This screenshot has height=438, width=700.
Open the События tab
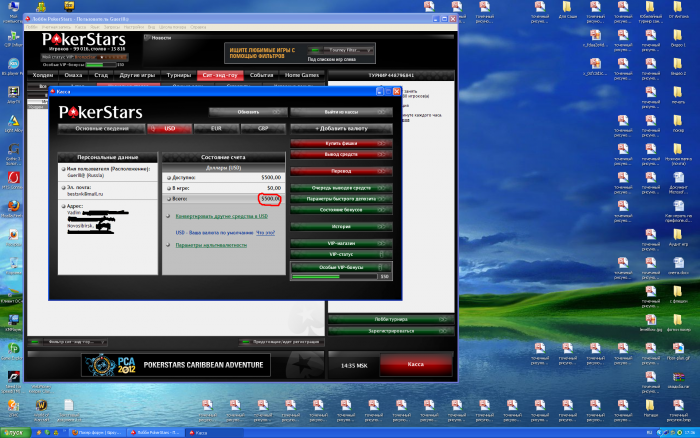point(261,75)
